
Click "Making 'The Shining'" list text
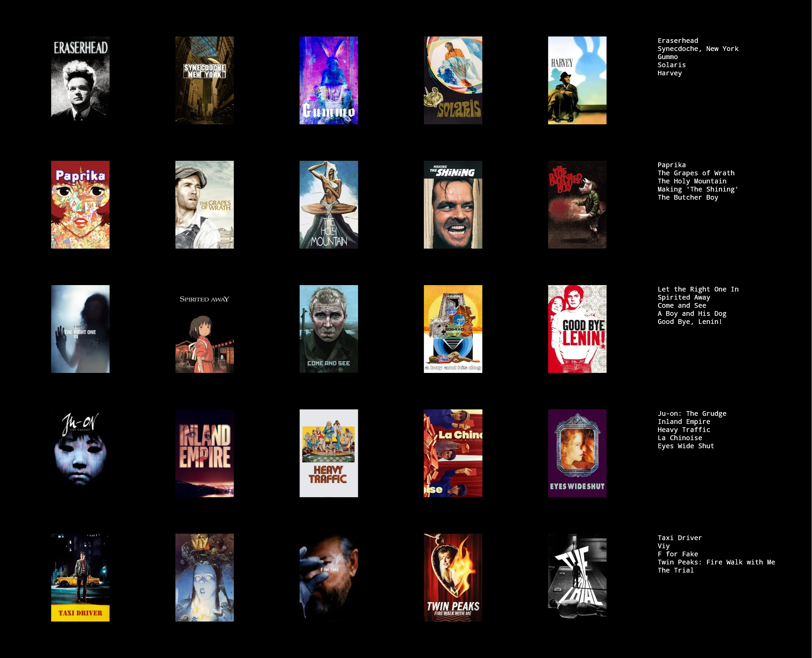click(698, 189)
